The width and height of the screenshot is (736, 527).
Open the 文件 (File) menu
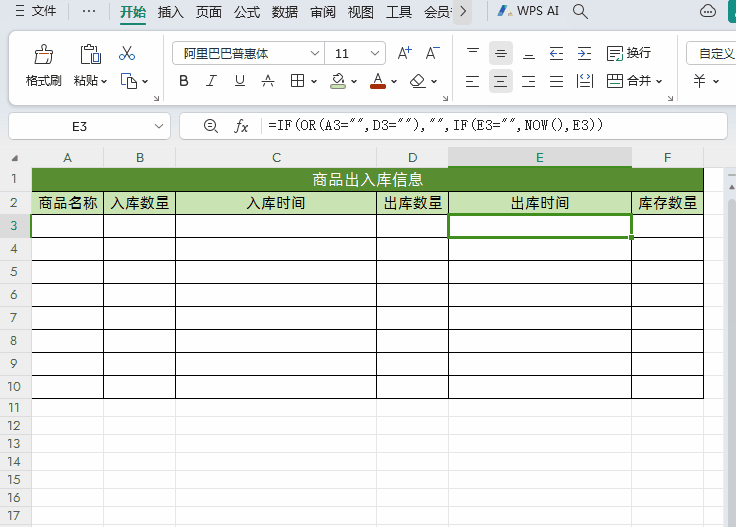click(x=36, y=11)
